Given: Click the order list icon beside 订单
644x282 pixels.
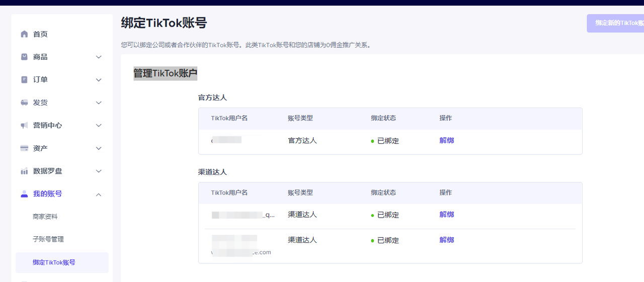Looking at the screenshot, I should [x=24, y=80].
